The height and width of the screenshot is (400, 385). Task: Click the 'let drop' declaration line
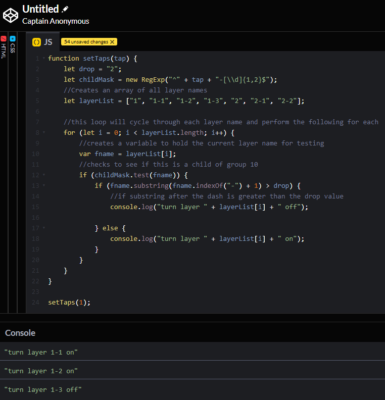point(93,69)
